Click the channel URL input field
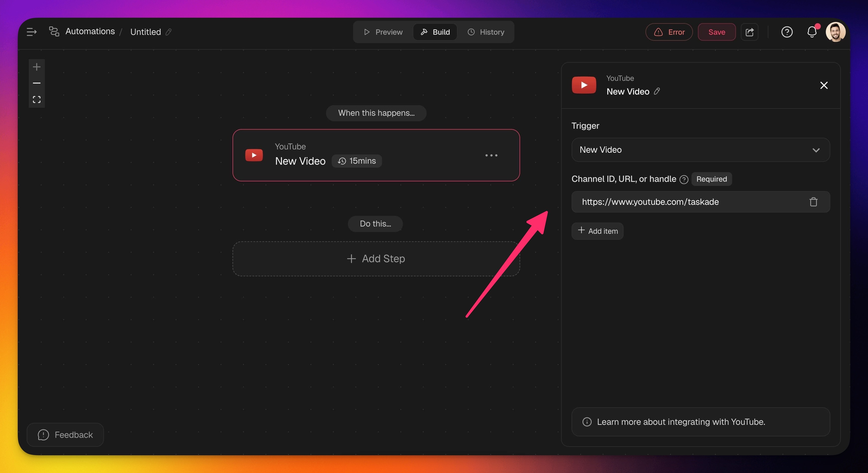 [687, 202]
